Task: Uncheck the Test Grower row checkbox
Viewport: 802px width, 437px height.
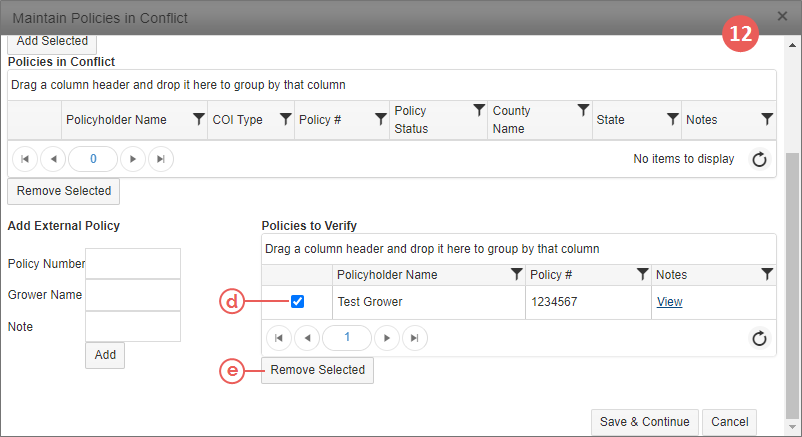Action: tap(297, 301)
